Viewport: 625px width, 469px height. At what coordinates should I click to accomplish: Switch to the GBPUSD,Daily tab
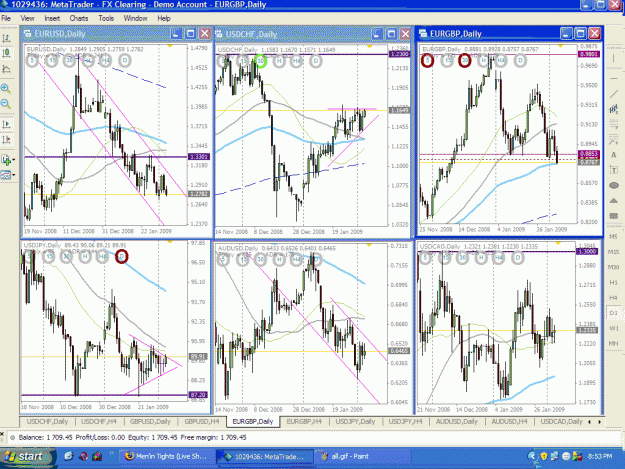tap(150, 422)
